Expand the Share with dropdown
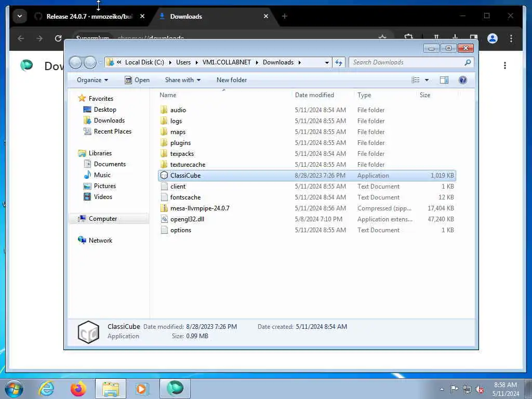The width and height of the screenshot is (532, 399). pyautogui.click(x=182, y=80)
